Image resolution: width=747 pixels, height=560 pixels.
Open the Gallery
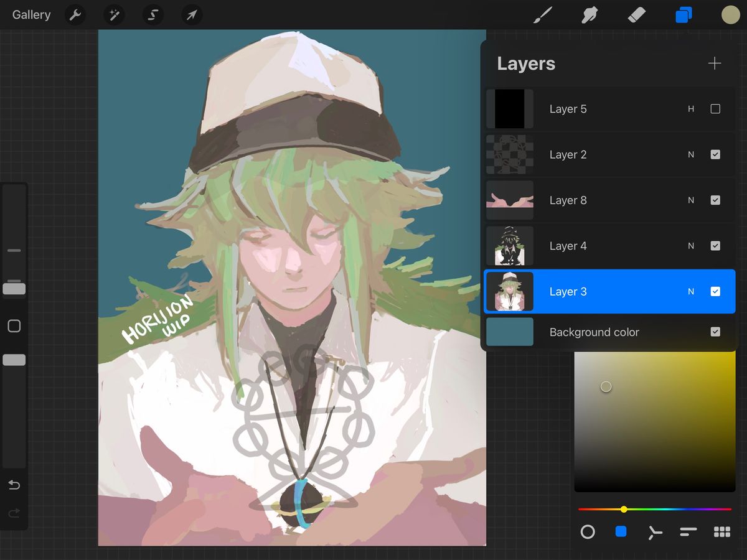pos(31,14)
